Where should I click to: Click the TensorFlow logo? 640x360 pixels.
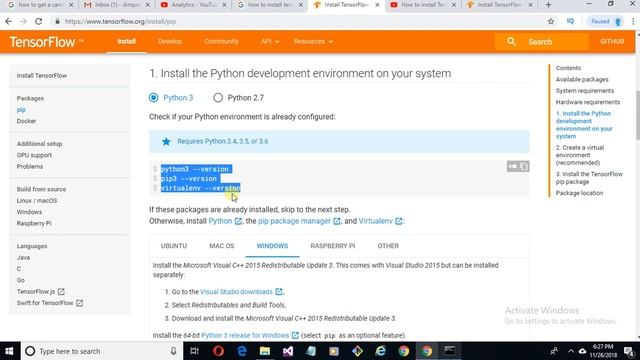click(46, 42)
